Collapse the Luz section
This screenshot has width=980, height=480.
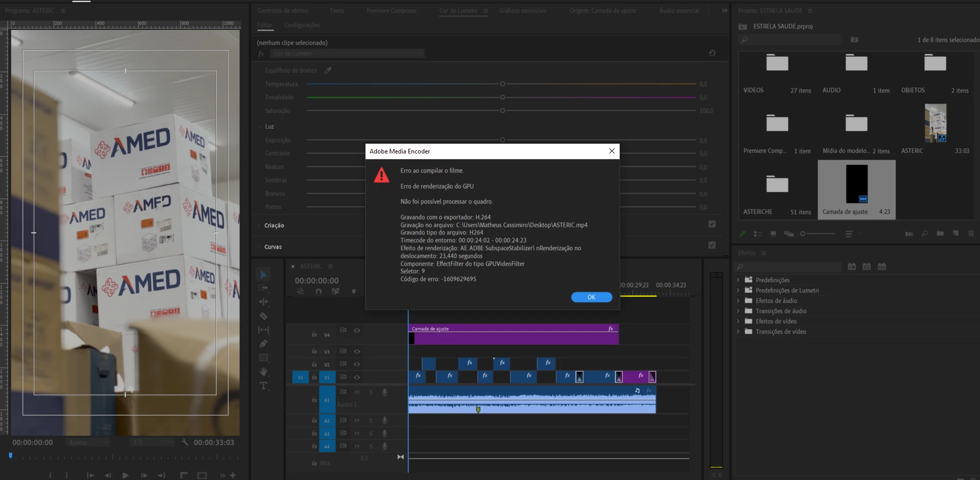(259, 127)
